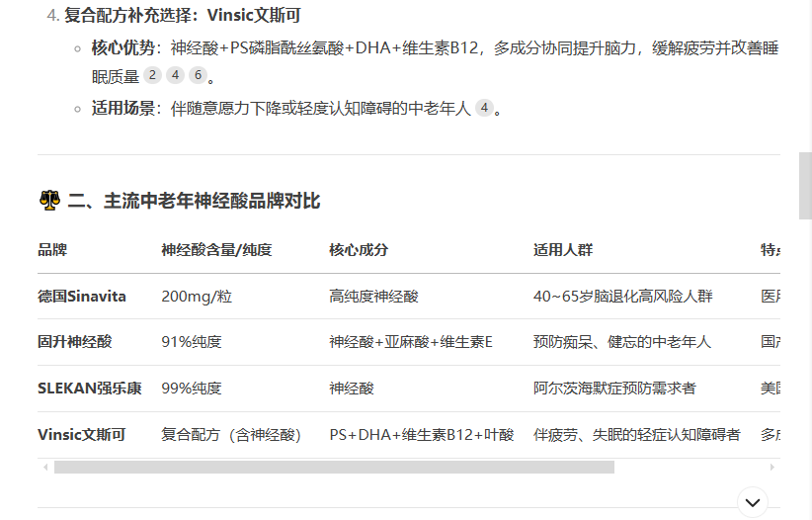Click heading 二、主流中老年神经酸品牌对比
Image resolution: width=812 pixels, height=520 pixels.
pos(194,201)
